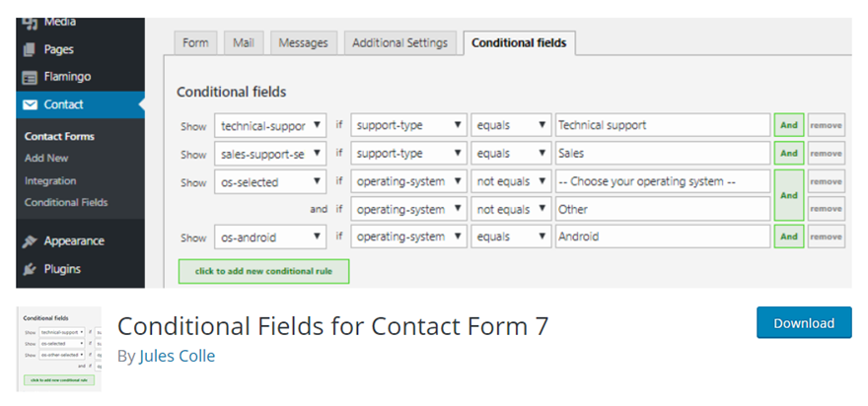Viewport: 868px width, 406px height.
Task: Open Conditional Fields in the Contact submenu
Action: pyautogui.click(x=66, y=203)
